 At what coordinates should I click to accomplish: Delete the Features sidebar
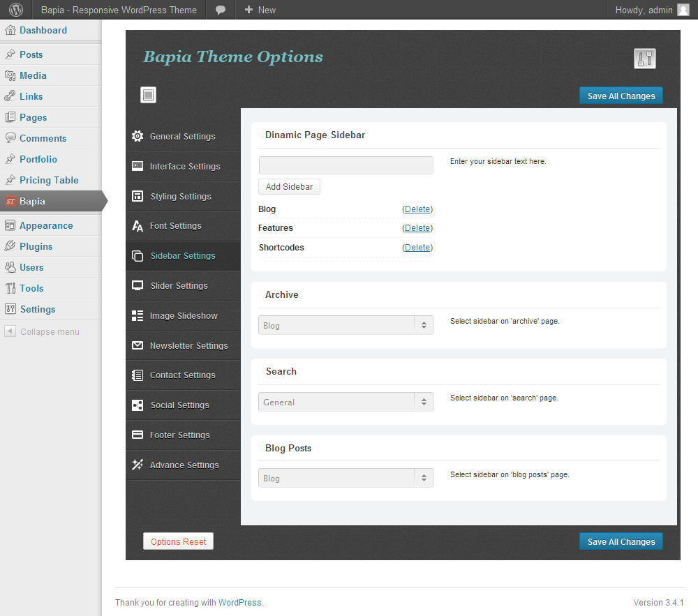pos(417,228)
